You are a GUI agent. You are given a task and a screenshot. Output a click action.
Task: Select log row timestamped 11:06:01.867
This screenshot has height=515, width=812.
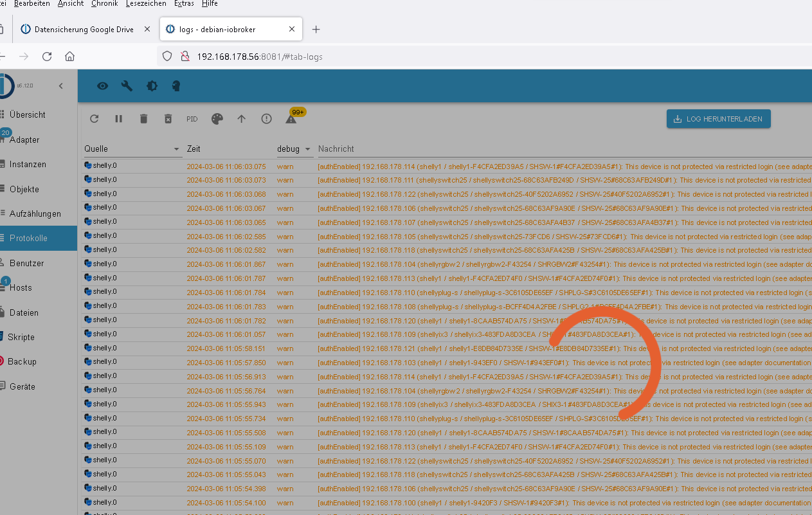pyautogui.click(x=447, y=264)
